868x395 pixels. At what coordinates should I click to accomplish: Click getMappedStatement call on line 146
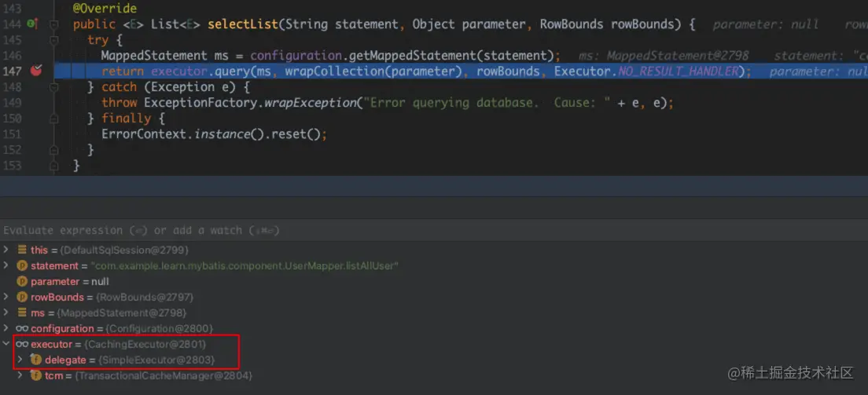pyautogui.click(x=412, y=56)
